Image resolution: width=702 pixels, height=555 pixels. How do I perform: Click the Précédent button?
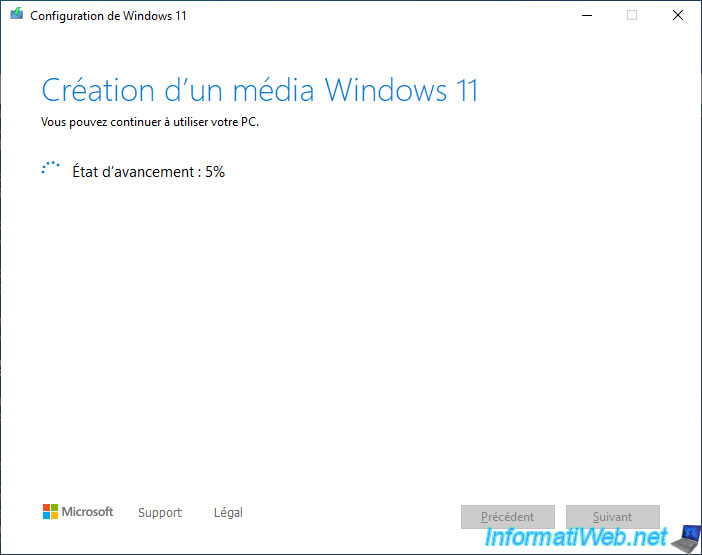[508, 517]
